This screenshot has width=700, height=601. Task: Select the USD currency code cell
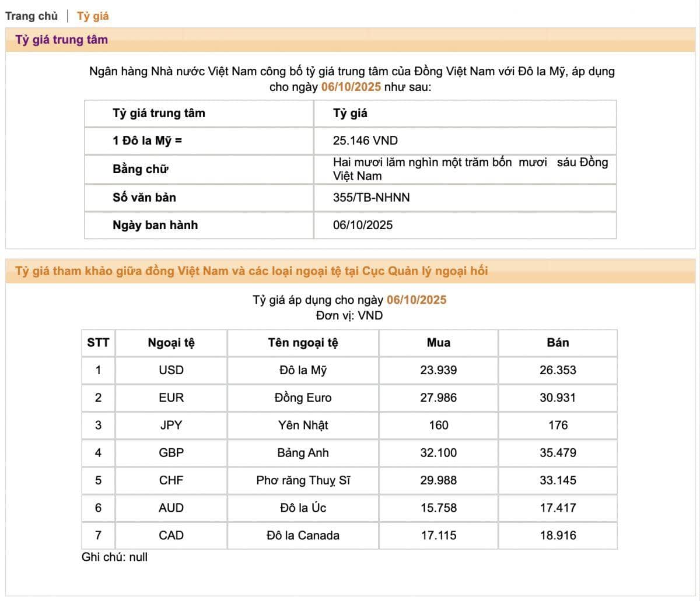171,370
